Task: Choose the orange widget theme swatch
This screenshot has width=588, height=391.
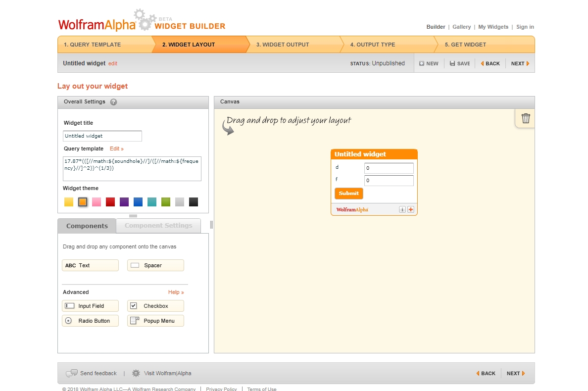Action: pyautogui.click(x=83, y=202)
